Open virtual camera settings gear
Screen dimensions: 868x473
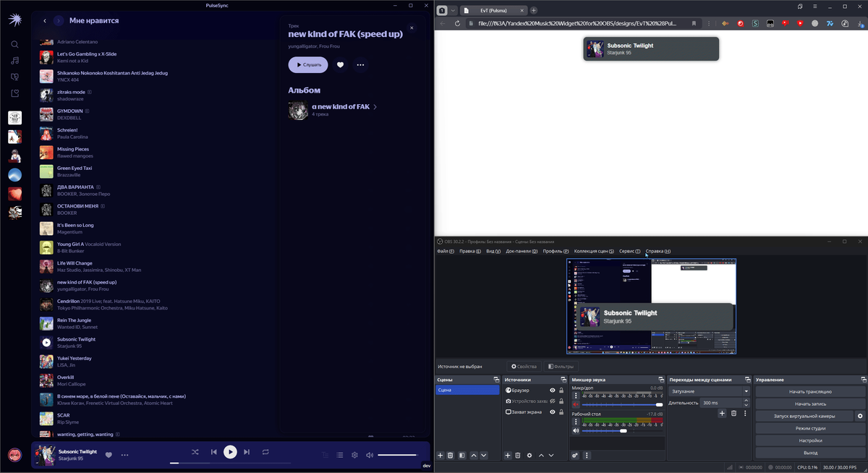(x=860, y=416)
